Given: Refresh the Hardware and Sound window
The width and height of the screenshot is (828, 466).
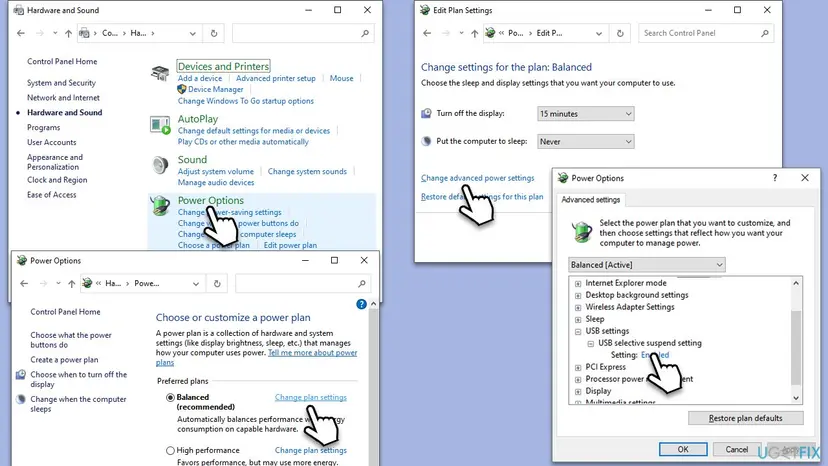Looking at the screenshot, I should coord(214,33).
